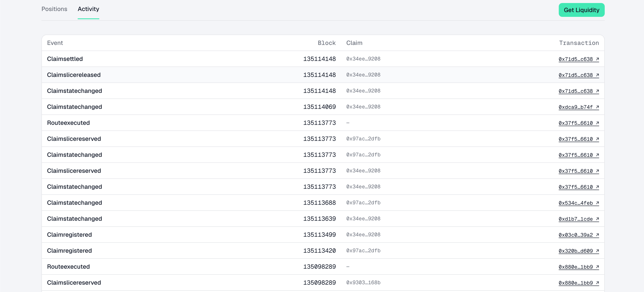Viewport: 644px width, 292px height.
Task: Click the Get Liquidity button
Action: tap(581, 10)
